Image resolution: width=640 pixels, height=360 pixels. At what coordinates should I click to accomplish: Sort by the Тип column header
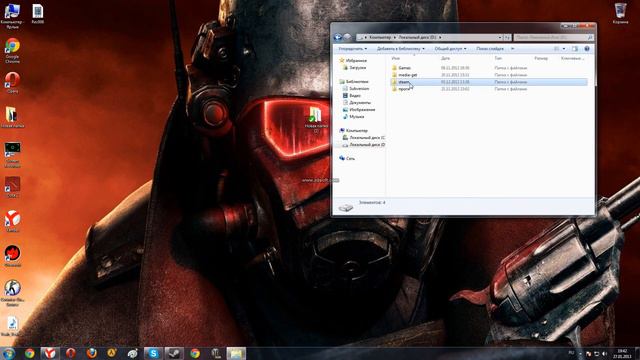(x=498, y=58)
